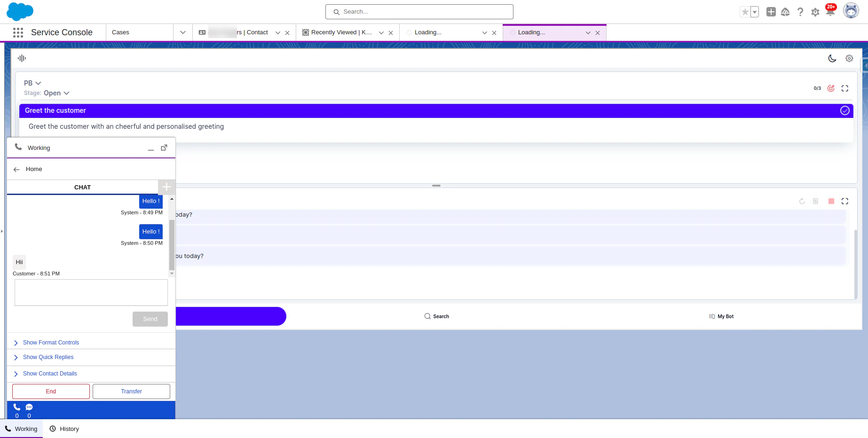Open the Salesforce App Launcher grid
868x438 pixels.
tap(17, 32)
